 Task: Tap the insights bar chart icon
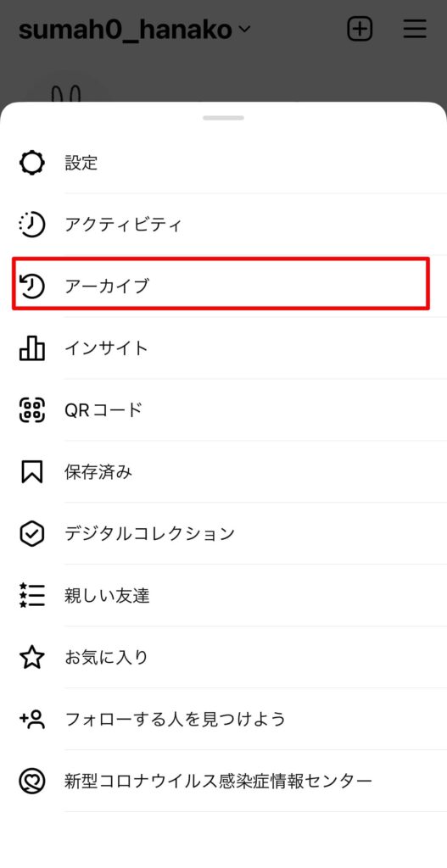pyautogui.click(x=32, y=348)
